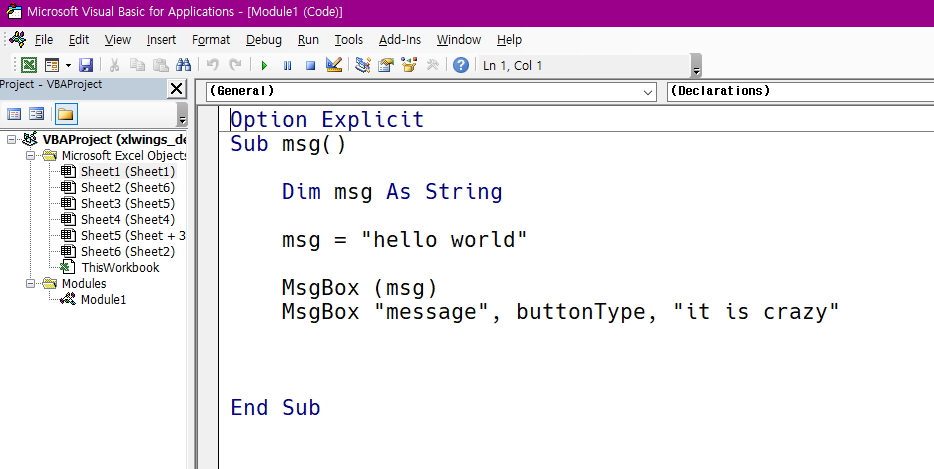Select VBAProject root node
Image resolution: width=934 pixels, height=469 pixels.
pos(114,139)
